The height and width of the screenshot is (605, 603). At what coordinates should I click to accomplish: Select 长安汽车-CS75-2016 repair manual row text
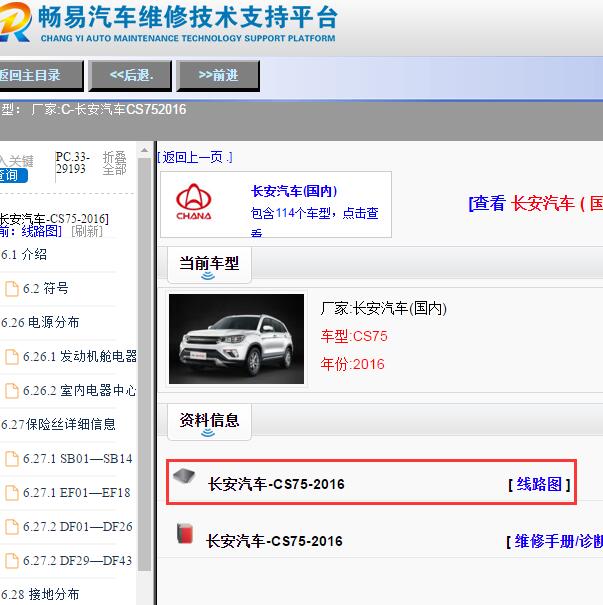pyautogui.click(x=274, y=541)
